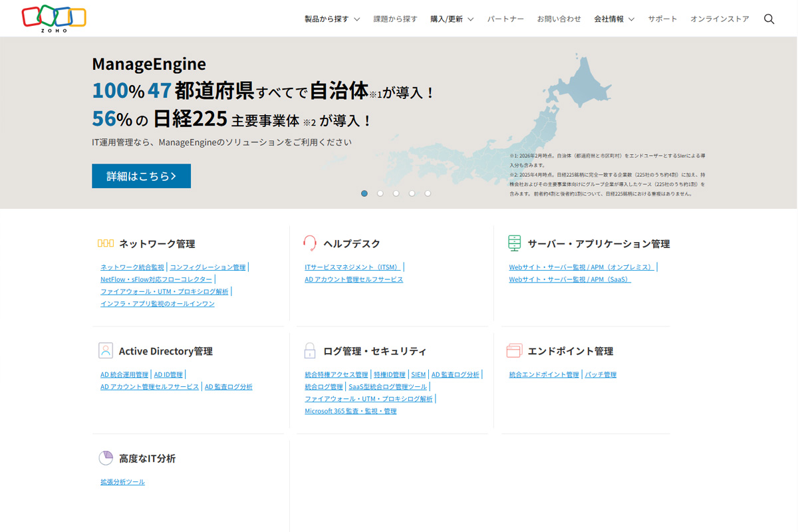This screenshot has height=532, width=798.
Task: Click the Zoho logo
Action: pos(54,19)
